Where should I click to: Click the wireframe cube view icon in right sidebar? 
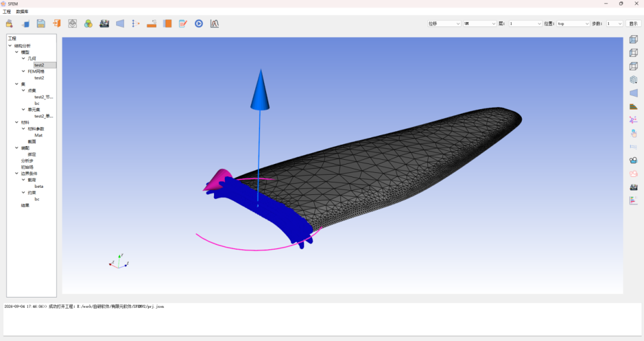(633, 66)
